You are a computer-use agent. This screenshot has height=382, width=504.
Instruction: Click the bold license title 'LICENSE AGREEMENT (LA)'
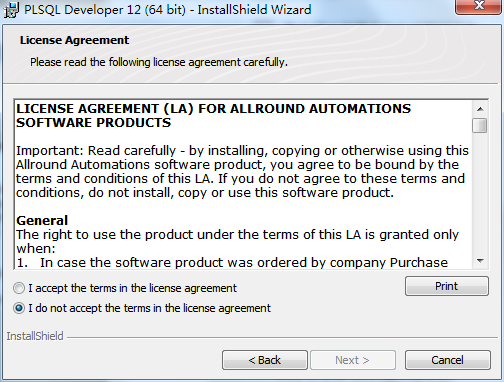point(105,109)
